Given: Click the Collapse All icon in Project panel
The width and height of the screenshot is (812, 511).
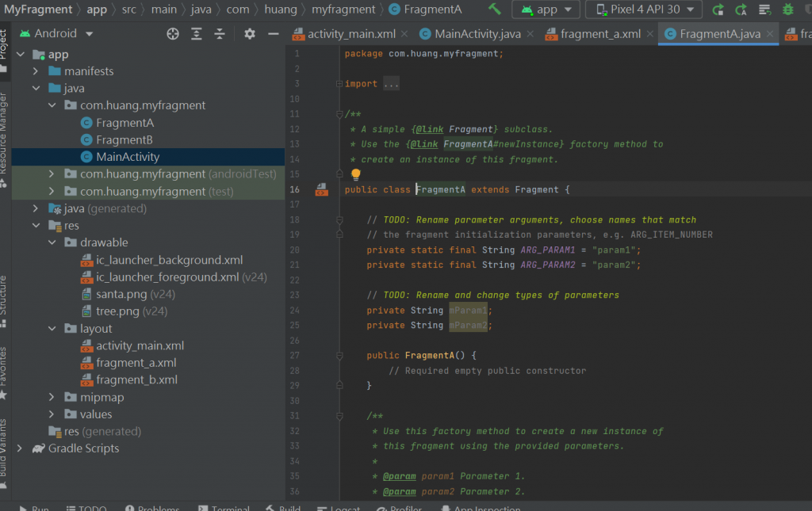Looking at the screenshot, I should pos(220,33).
